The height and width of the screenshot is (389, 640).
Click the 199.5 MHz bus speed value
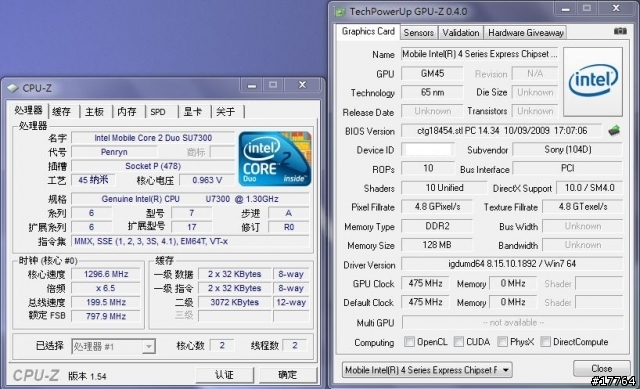tap(106, 302)
